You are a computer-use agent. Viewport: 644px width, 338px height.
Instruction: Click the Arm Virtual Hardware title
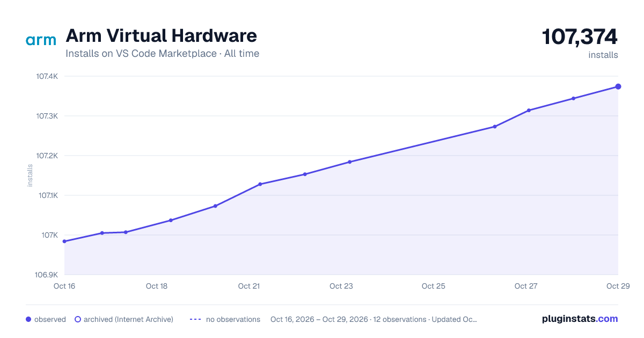tap(161, 36)
